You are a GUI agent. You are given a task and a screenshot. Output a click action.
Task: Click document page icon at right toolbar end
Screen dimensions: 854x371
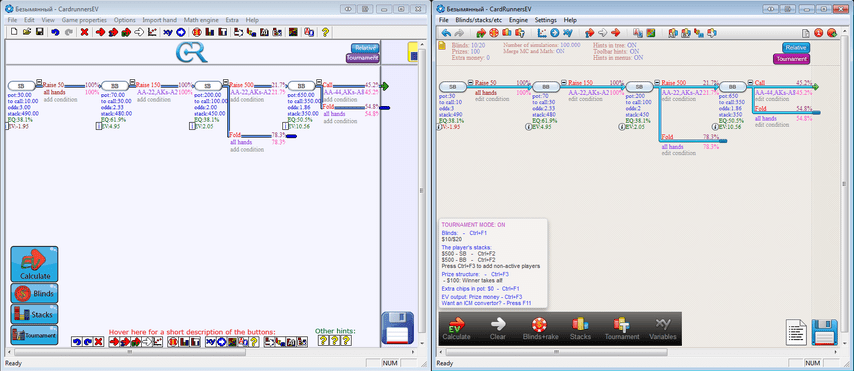point(806,33)
